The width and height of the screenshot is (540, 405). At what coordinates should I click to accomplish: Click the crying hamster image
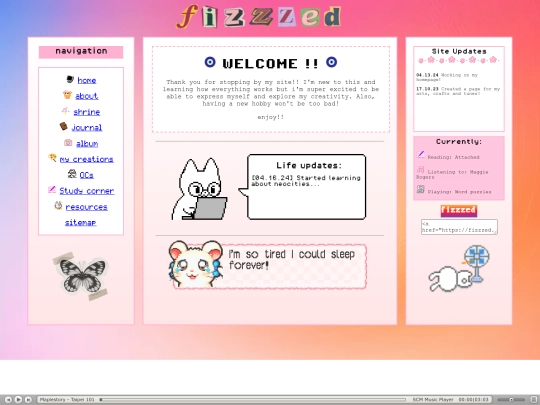(x=195, y=264)
